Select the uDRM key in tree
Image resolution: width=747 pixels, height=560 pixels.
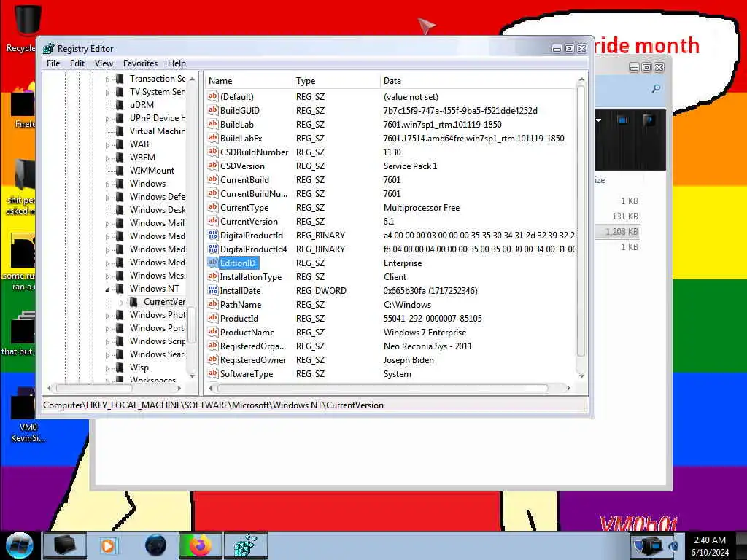(142, 105)
